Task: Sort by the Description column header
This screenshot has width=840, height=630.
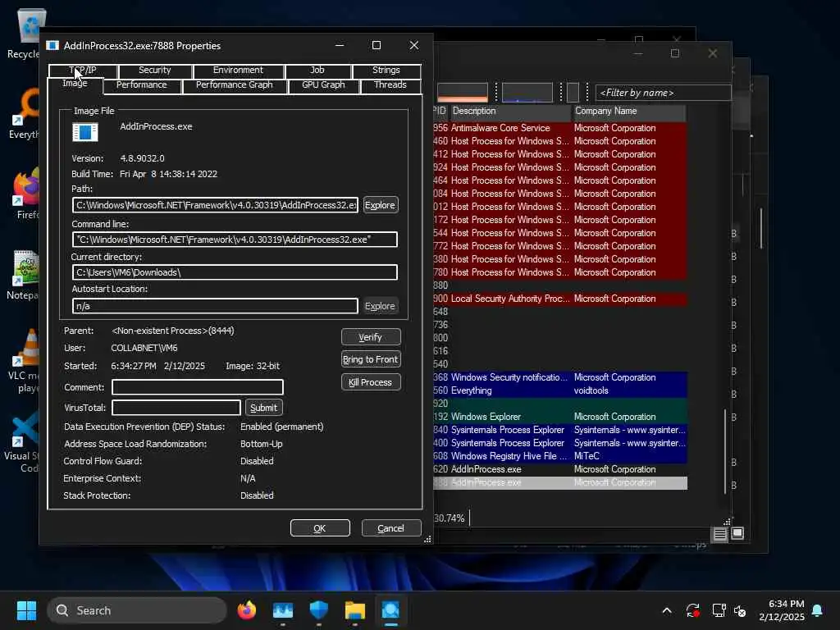Action: coord(510,112)
